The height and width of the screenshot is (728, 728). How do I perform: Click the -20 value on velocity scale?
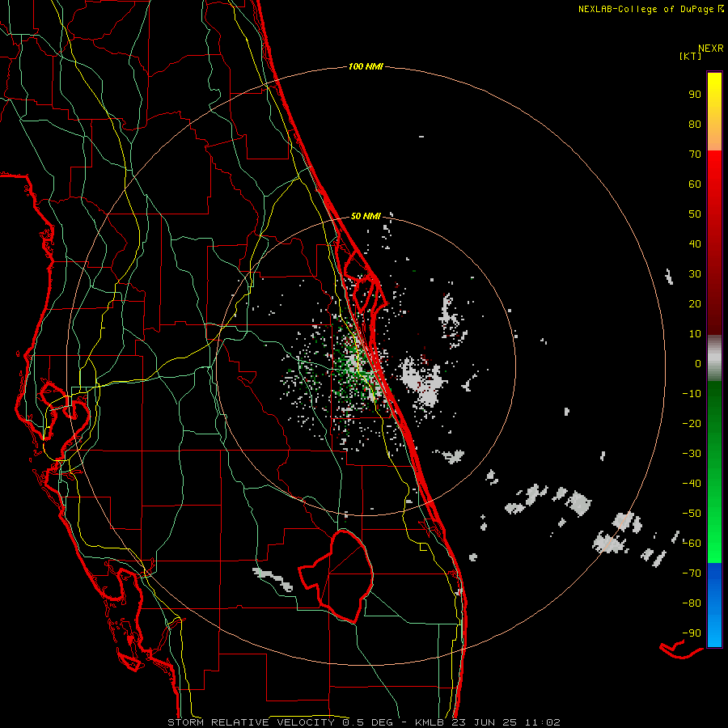tap(692, 424)
